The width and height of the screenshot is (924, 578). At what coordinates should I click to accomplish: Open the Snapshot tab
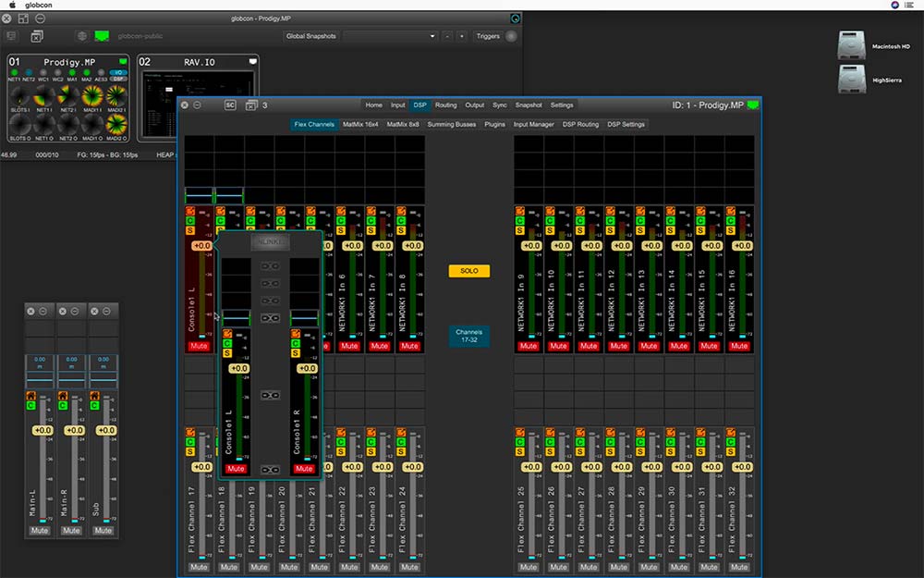[x=528, y=105]
